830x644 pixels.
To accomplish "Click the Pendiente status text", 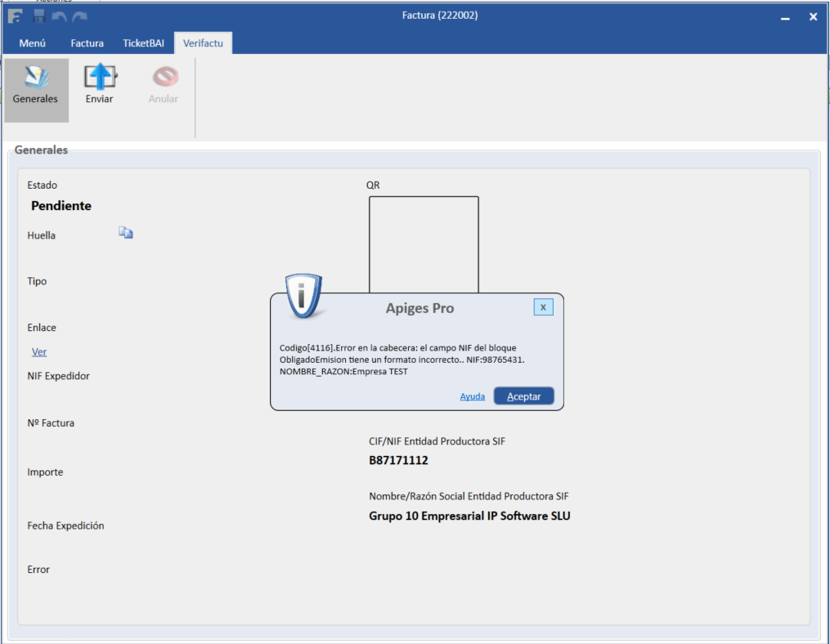I will pos(61,206).
